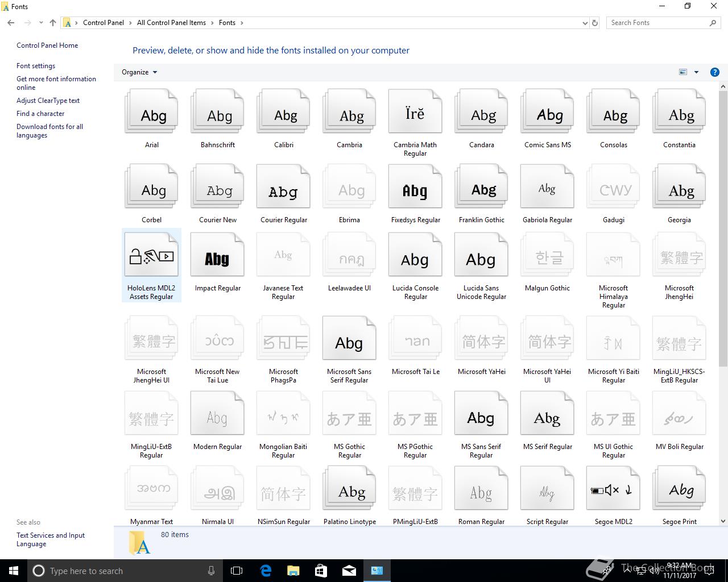Click the scrollbar up arrow
This screenshot has width=728, height=582.
coord(723,87)
